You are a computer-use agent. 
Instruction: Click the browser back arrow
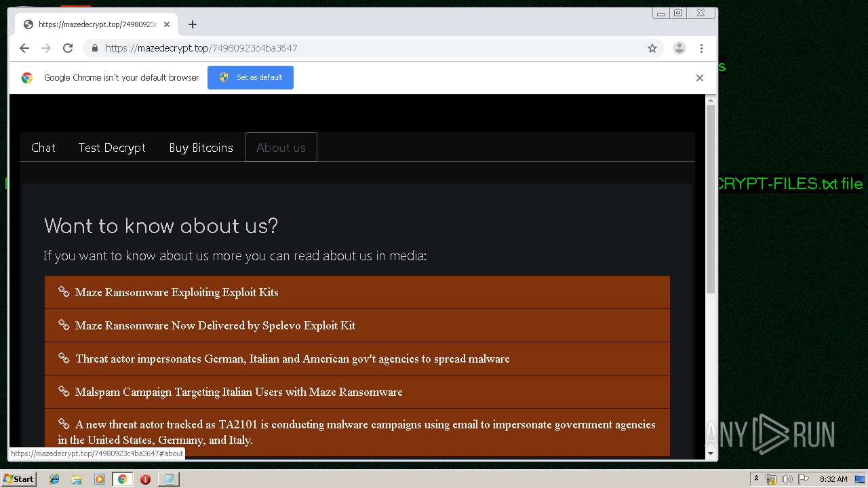pos(24,48)
